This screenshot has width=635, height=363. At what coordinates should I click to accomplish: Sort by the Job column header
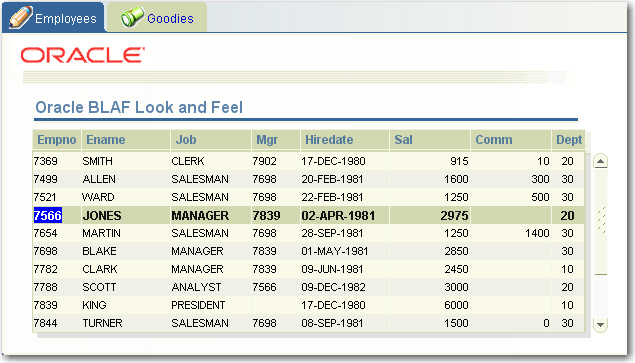click(211, 140)
